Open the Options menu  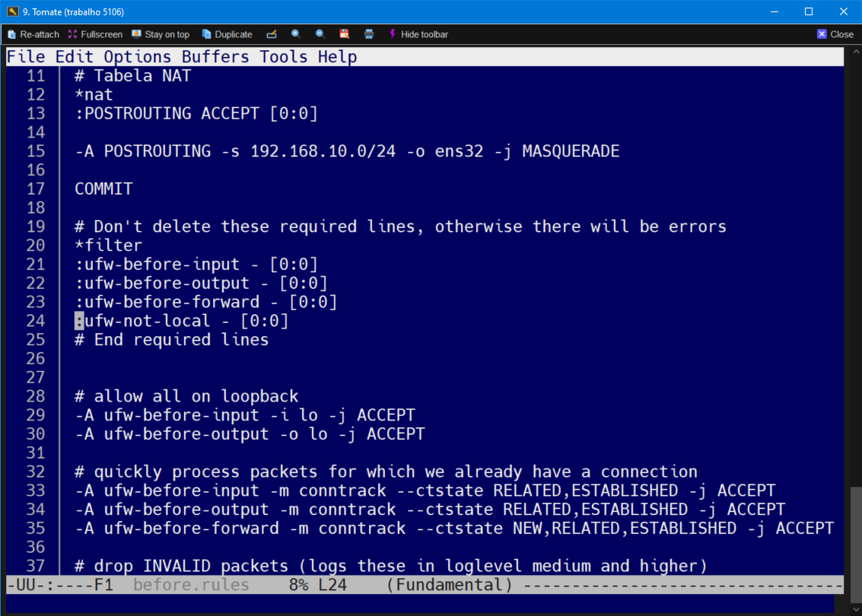138,56
